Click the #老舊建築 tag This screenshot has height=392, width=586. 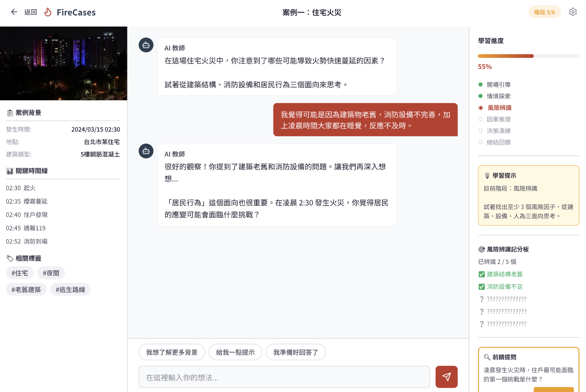click(x=26, y=289)
